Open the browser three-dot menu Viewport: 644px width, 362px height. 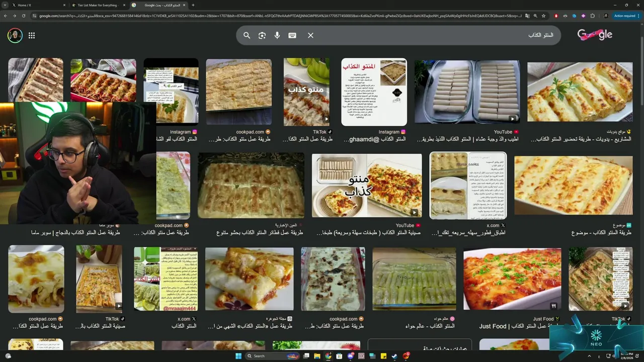pos(639,16)
